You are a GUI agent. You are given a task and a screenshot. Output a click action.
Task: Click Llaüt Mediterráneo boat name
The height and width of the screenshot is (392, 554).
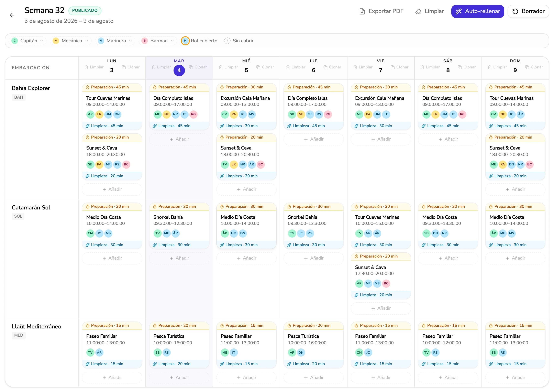pos(36,327)
